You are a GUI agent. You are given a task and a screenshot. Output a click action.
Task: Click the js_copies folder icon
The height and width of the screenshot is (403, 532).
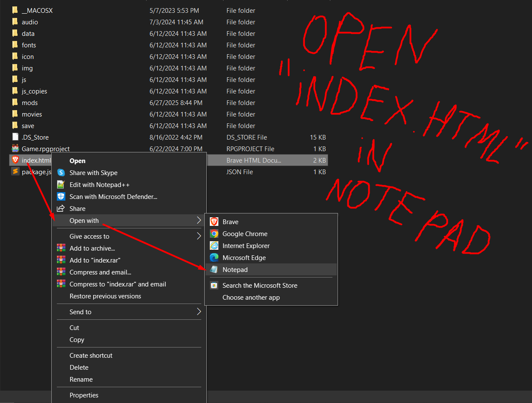coord(15,91)
